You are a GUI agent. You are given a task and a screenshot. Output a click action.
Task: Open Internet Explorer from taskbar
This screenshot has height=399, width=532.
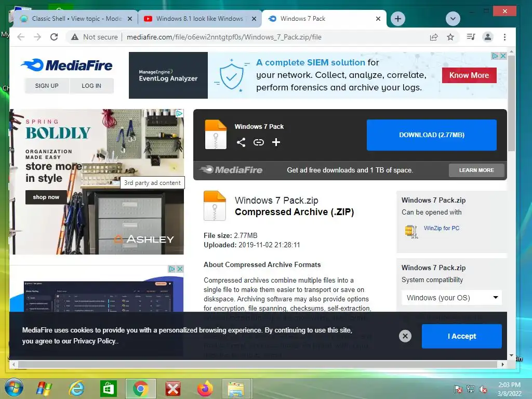pos(76,389)
